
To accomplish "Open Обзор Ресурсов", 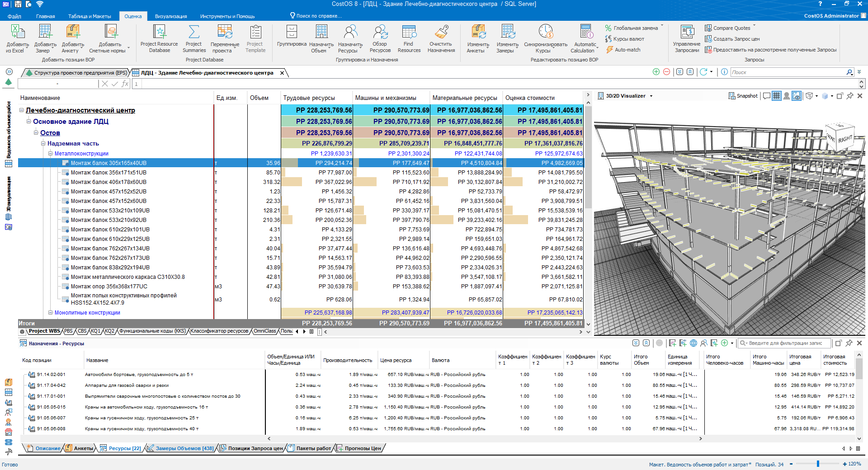I will (380, 38).
